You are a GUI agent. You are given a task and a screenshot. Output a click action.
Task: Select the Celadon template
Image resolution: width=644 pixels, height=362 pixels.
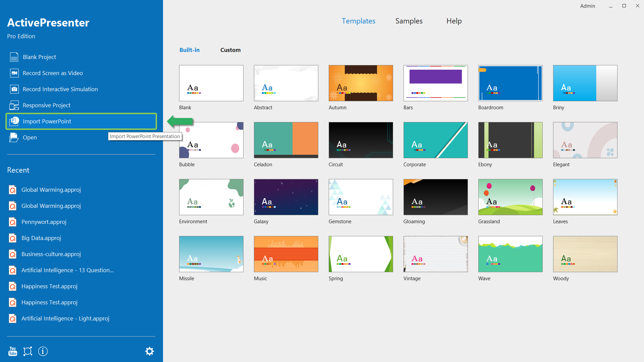[286, 140]
